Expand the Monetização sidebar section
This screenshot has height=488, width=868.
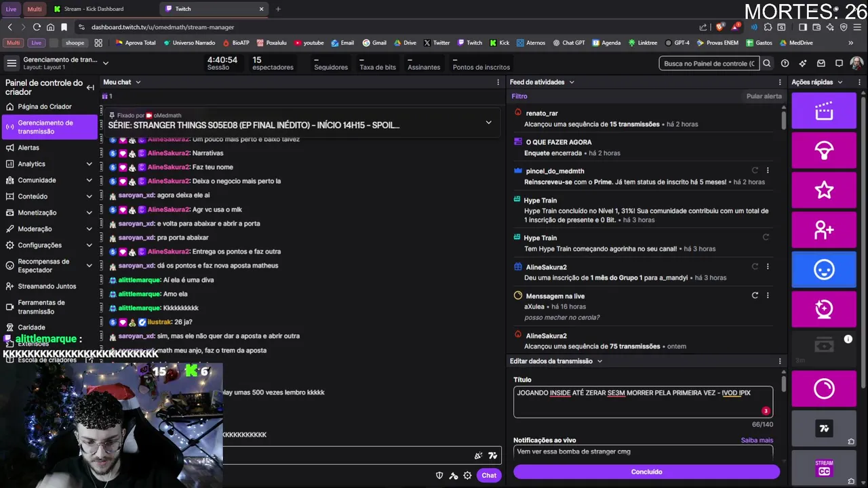(89, 213)
